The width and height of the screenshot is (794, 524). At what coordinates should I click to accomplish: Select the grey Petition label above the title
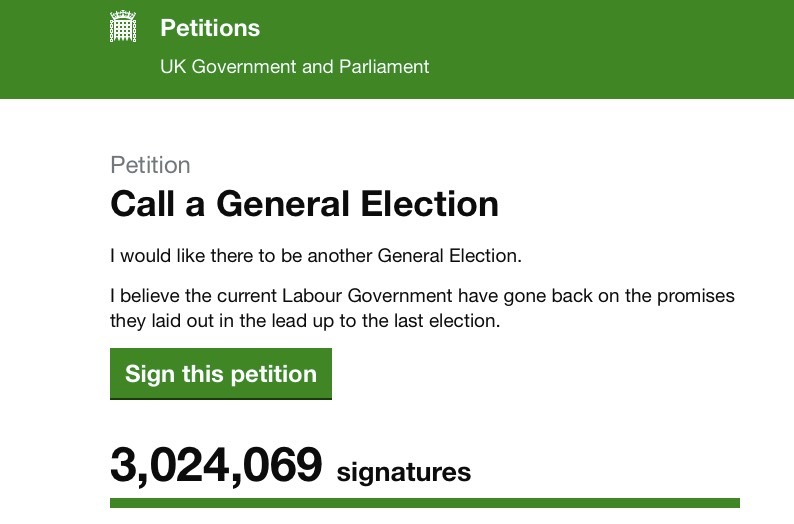pyautogui.click(x=150, y=165)
